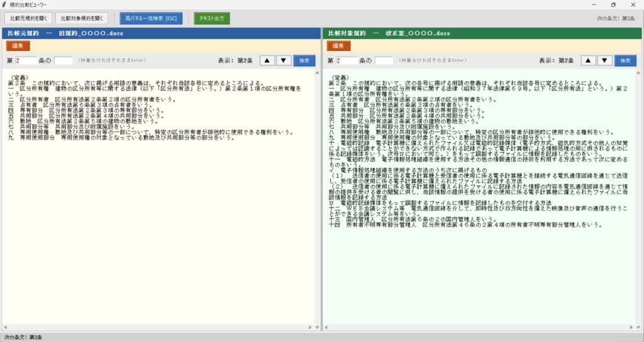Image resolution: width=644 pixels, height=342 pixels.
Task: Click left panel horizontal scrollbar right arrow
Action: pyautogui.click(x=310, y=327)
